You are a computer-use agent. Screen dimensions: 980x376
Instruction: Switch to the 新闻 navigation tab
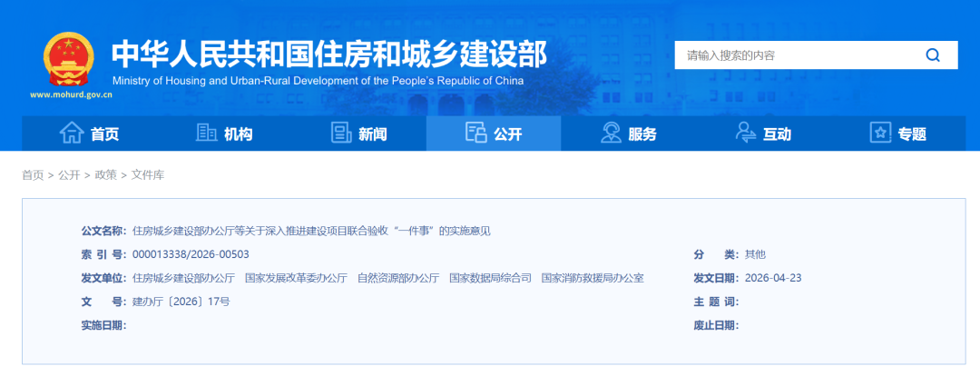point(358,134)
